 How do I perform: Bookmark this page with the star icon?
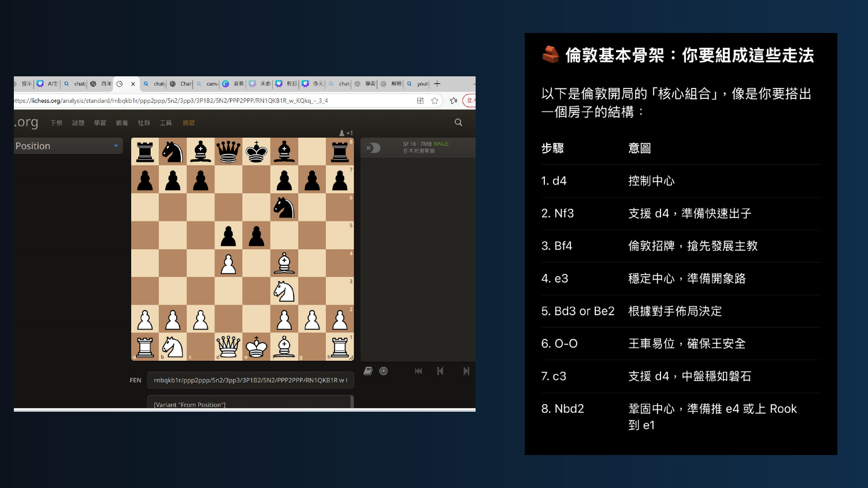[x=435, y=101]
